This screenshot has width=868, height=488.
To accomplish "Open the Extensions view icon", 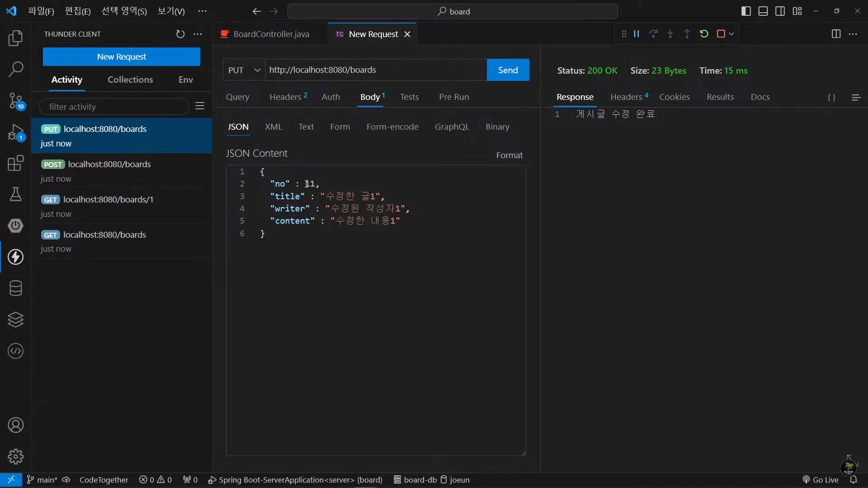I will [16, 163].
